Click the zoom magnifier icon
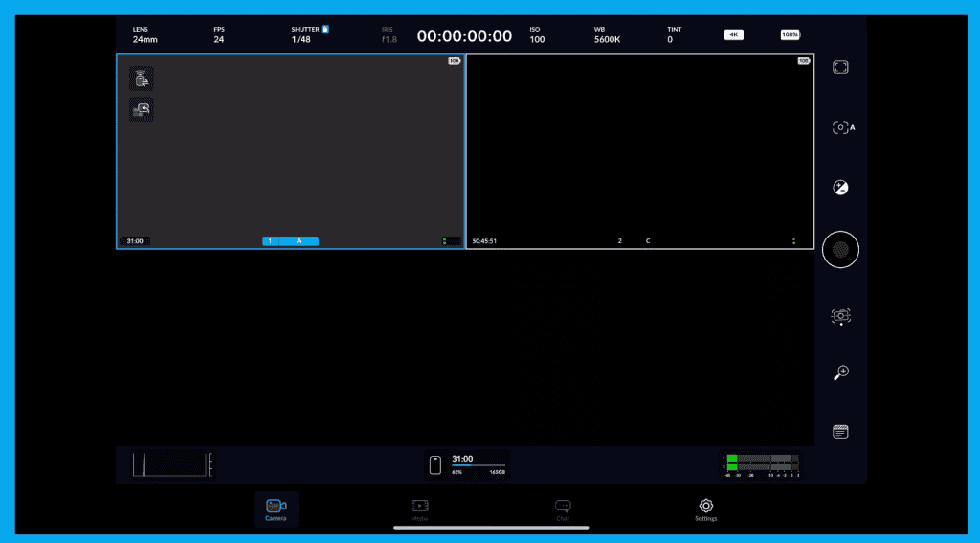 840,373
